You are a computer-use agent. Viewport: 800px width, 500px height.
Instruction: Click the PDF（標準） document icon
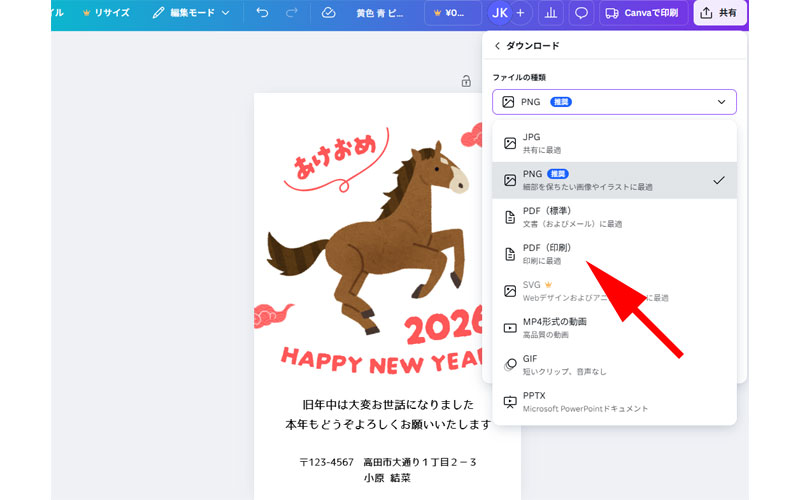coord(510,217)
